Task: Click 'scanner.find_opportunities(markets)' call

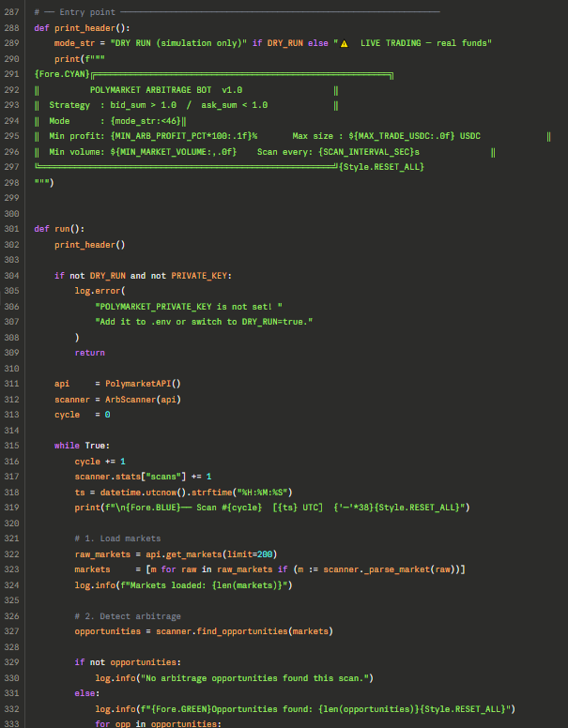Action: click(244, 631)
